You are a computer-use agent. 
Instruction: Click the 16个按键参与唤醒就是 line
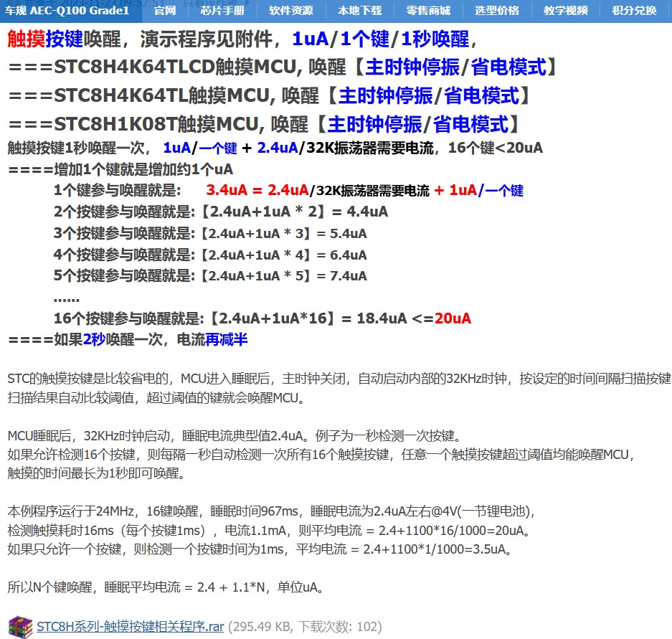[262, 318]
